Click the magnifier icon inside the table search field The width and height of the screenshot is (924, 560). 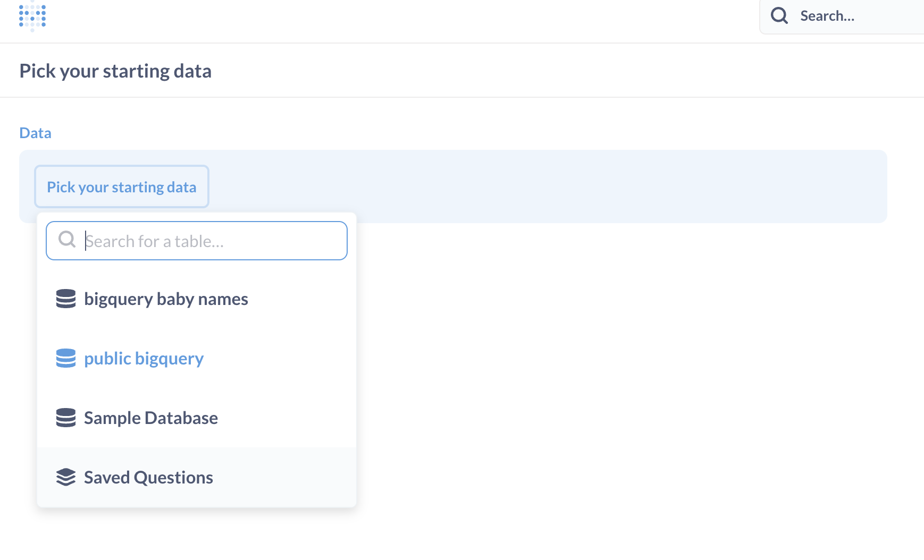coord(67,240)
